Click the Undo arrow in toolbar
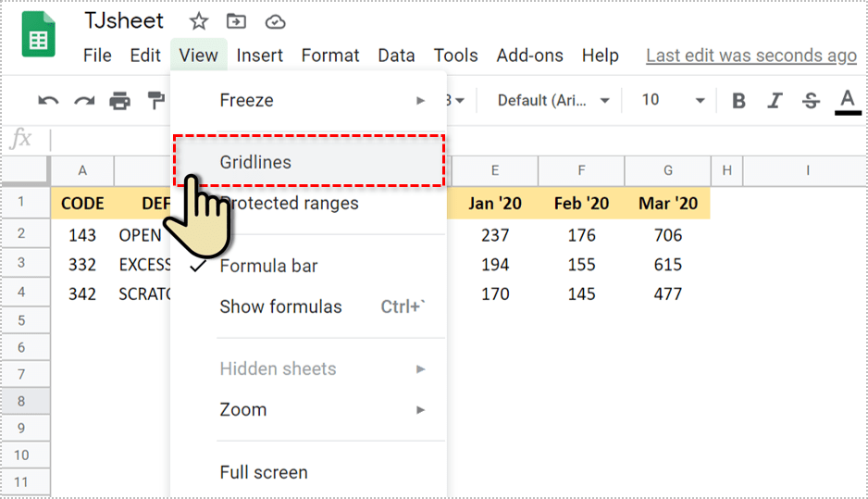This screenshot has height=499, width=868. [x=49, y=100]
